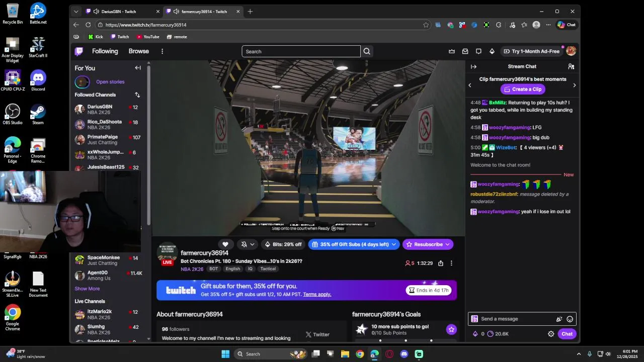The height and width of the screenshot is (362, 644).
Task: Select the Tactical stream tag
Action: click(x=268, y=269)
